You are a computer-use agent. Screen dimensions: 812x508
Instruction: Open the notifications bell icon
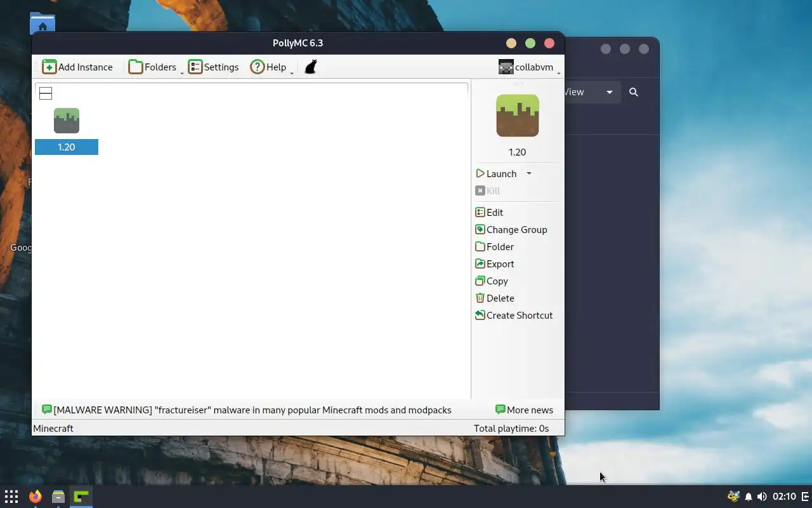pyautogui.click(x=749, y=497)
